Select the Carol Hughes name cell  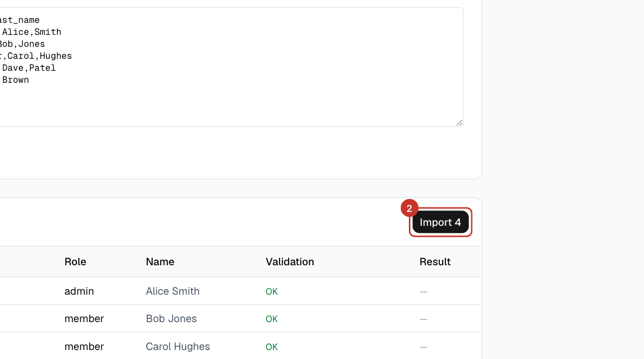click(x=178, y=347)
